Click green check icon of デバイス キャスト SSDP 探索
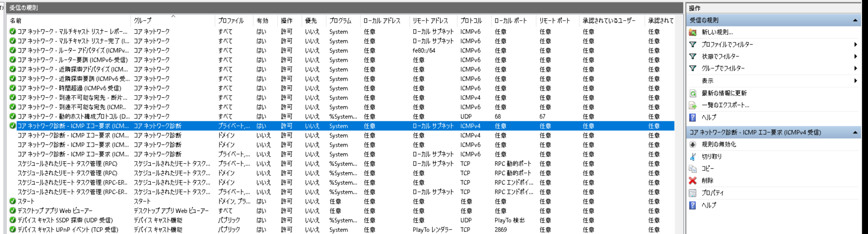This screenshot has height=234, width=868. 13,220
